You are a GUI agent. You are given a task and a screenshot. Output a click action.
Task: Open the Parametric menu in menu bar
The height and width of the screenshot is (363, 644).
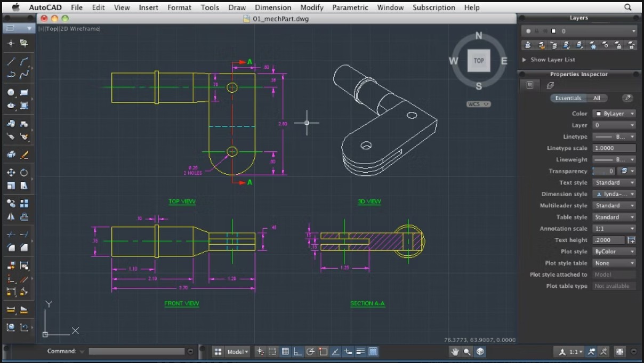tap(350, 7)
